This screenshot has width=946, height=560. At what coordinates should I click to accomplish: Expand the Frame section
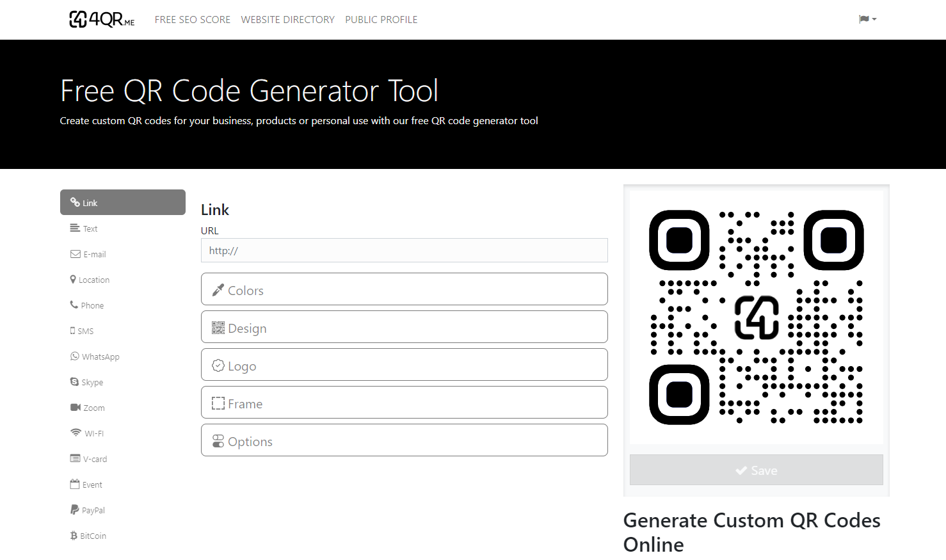point(405,403)
